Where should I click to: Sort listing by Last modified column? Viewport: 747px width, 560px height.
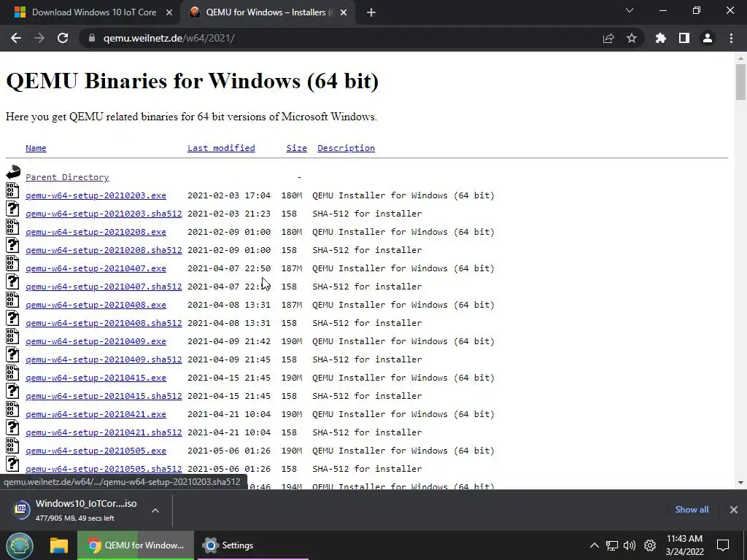(x=221, y=148)
